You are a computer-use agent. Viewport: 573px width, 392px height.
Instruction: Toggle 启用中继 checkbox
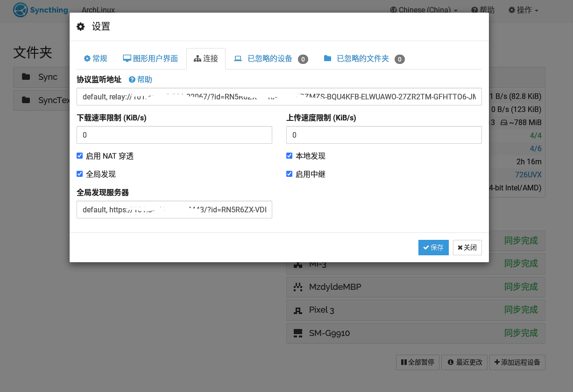point(290,174)
